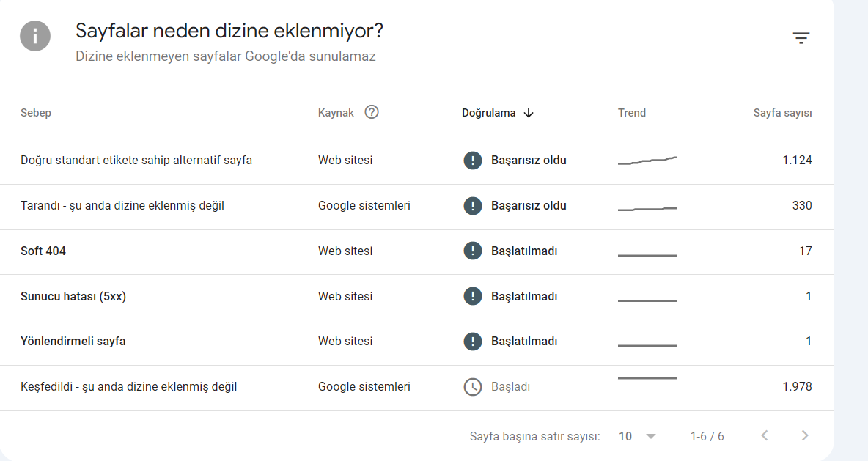Open the rows per page value 10

(625, 436)
